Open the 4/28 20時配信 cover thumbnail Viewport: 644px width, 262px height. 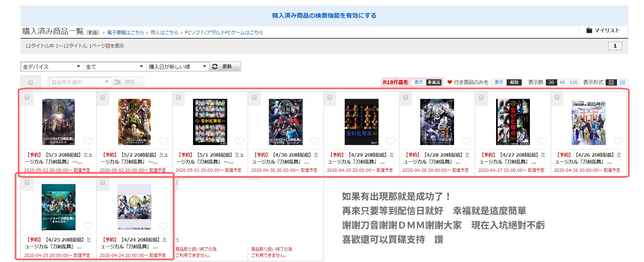click(437, 122)
